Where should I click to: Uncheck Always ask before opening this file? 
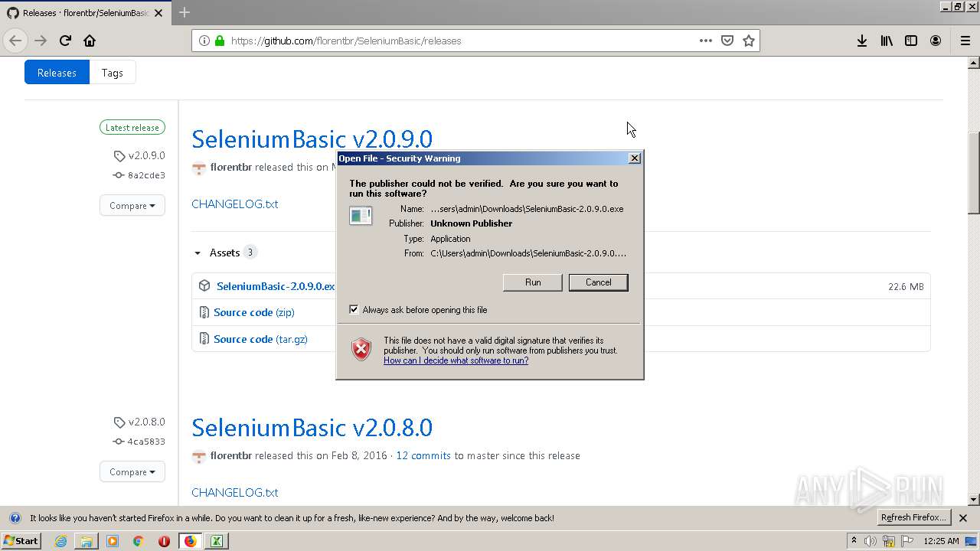pos(354,309)
